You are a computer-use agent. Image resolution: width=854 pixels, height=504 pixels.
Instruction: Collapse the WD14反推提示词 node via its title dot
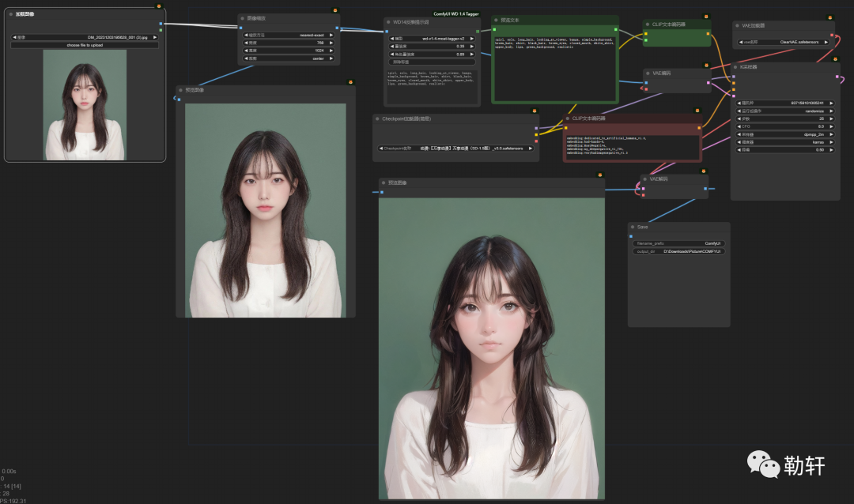(388, 22)
